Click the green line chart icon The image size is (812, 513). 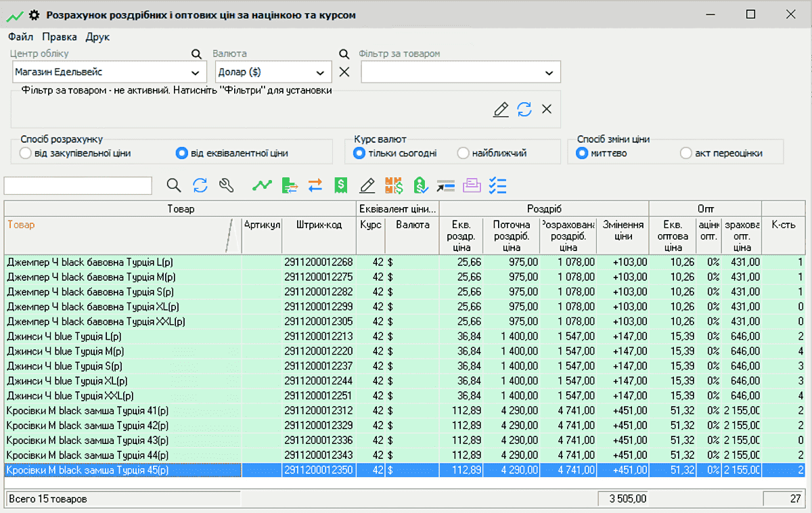[x=262, y=185]
